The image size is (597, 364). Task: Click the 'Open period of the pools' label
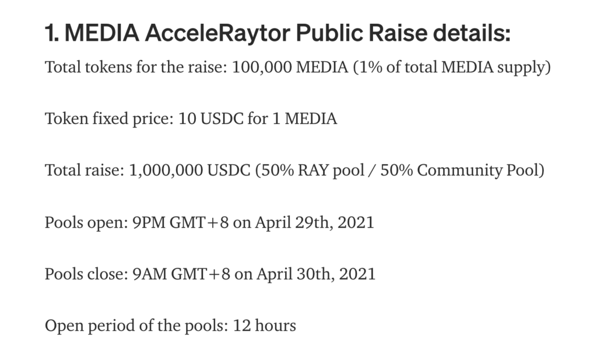(136, 326)
